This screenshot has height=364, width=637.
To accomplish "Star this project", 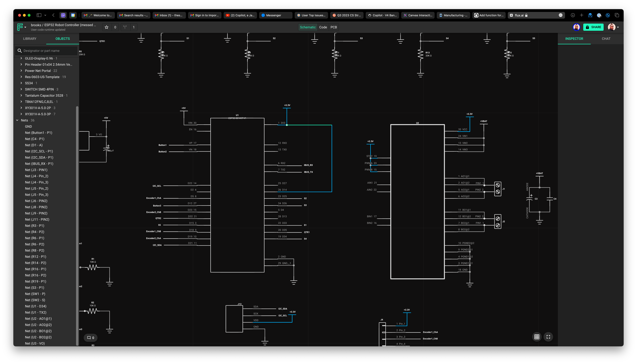I will [x=106, y=27].
